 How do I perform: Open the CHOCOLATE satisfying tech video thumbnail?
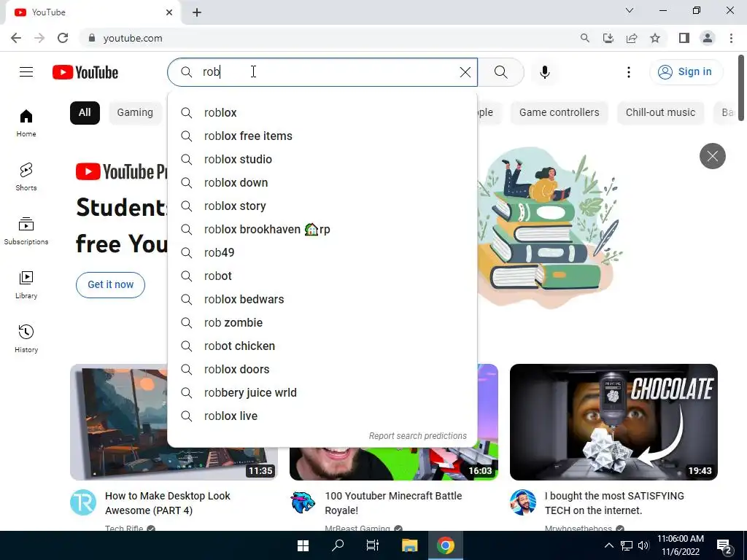(614, 422)
